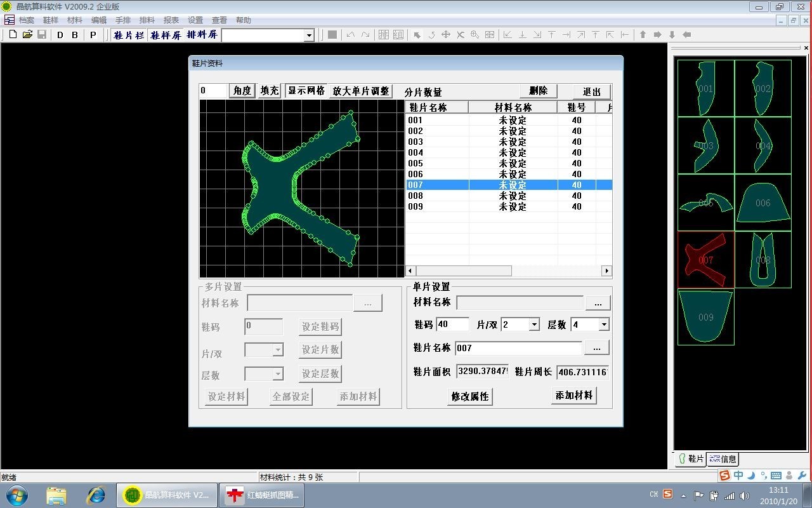Click the new file icon in toolbar
The width and height of the screenshot is (812, 508).
[13, 35]
